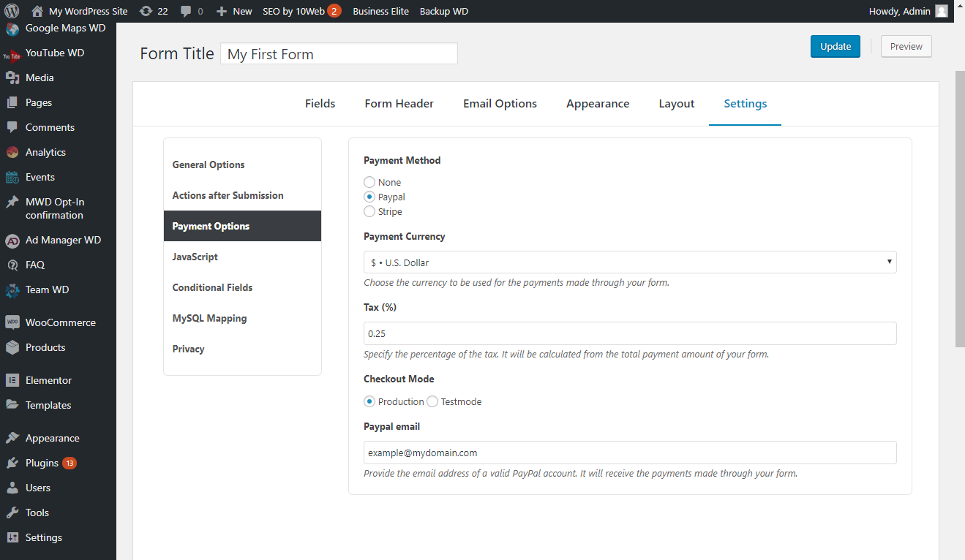Image resolution: width=965 pixels, height=560 pixels.
Task: Open the admin user avatar
Action: point(942,11)
